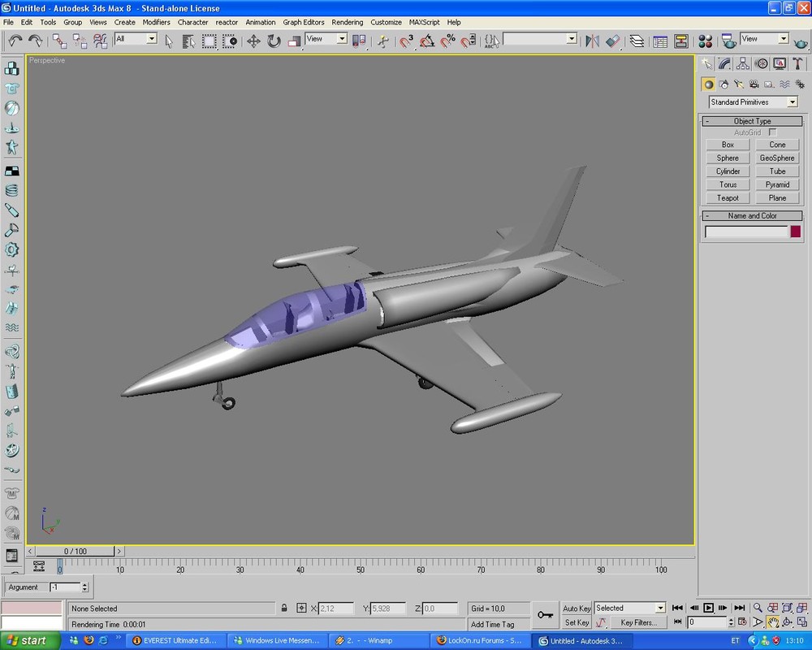Screen dimensions: 812x650
Task: Open the Shapes creation category
Action: 723,84
